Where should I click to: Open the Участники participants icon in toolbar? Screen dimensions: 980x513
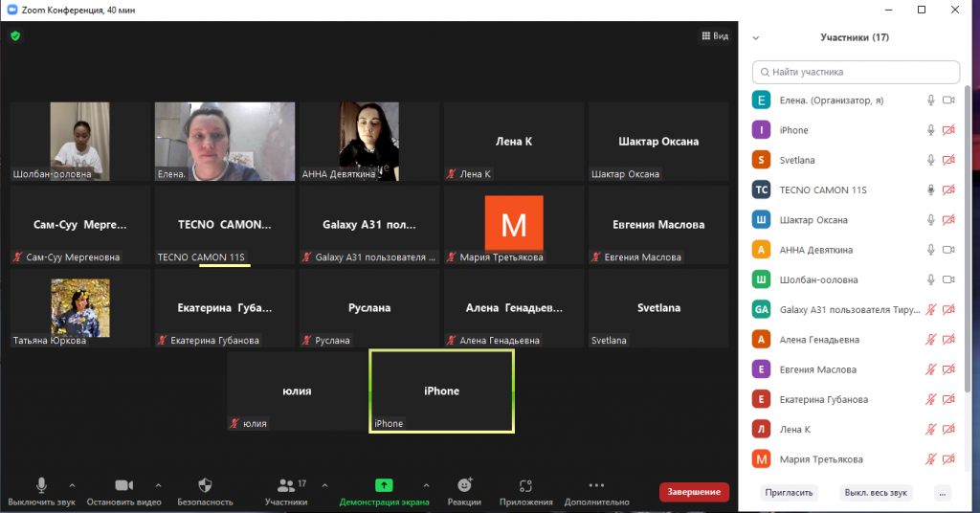[286, 486]
